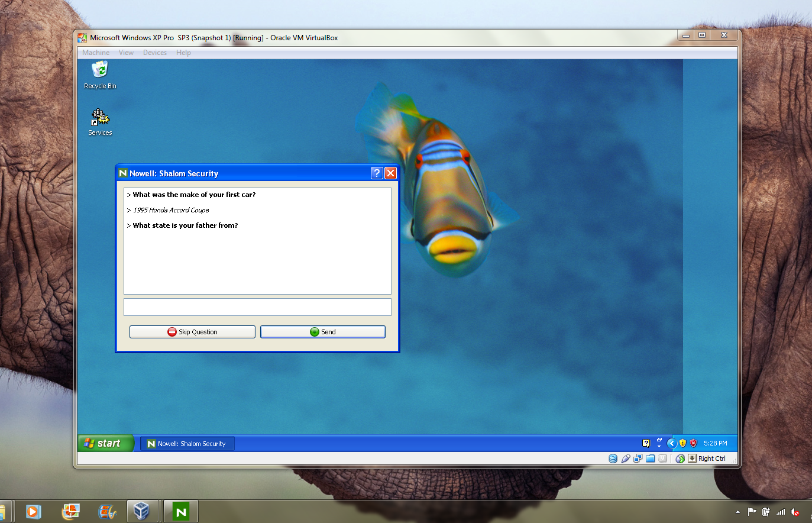
Task: Show hidden host tray icons arrow
Action: point(737,512)
